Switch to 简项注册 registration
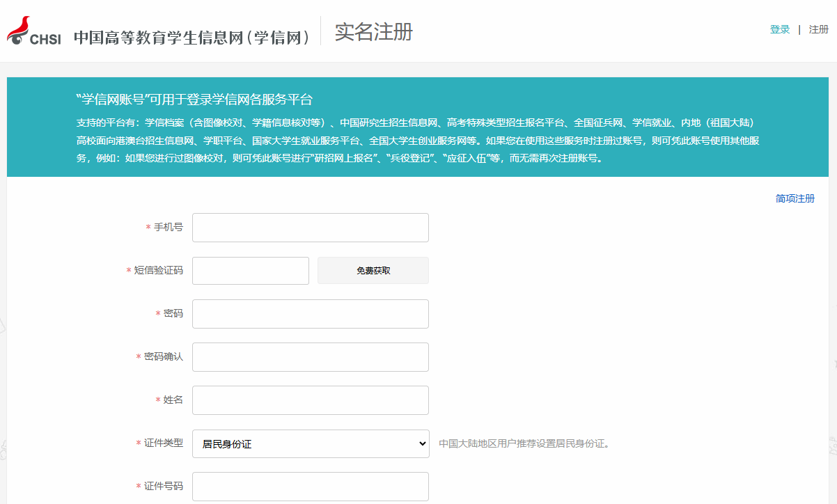Image resolution: width=837 pixels, height=504 pixels. pos(795,198)
